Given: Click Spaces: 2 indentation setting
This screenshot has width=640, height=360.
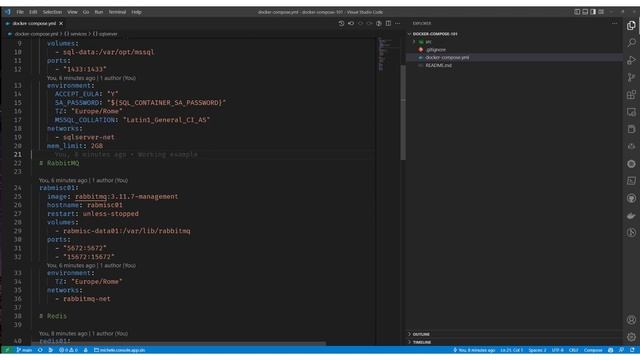Looking at the screenshot, I should tap(537, 350).
